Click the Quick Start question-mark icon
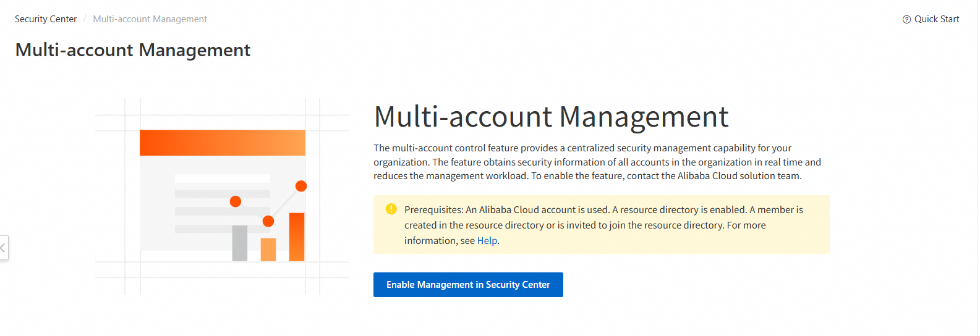 [906, 19]
